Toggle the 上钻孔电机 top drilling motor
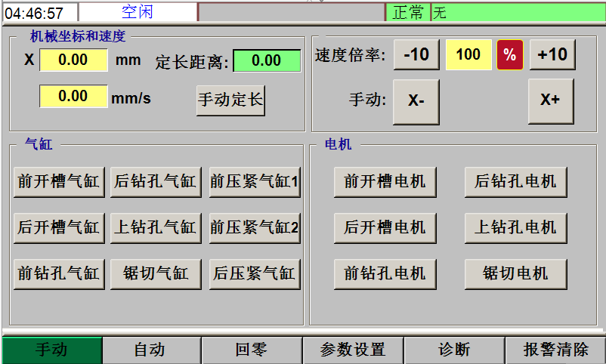The width and height of the screenshot is (606, 364). tap(515, 227)
